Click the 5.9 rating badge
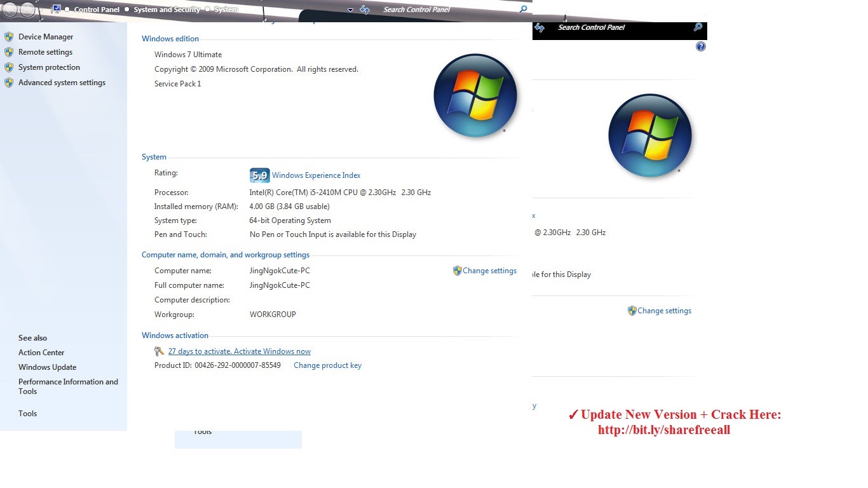 click(x=260, y=175)
